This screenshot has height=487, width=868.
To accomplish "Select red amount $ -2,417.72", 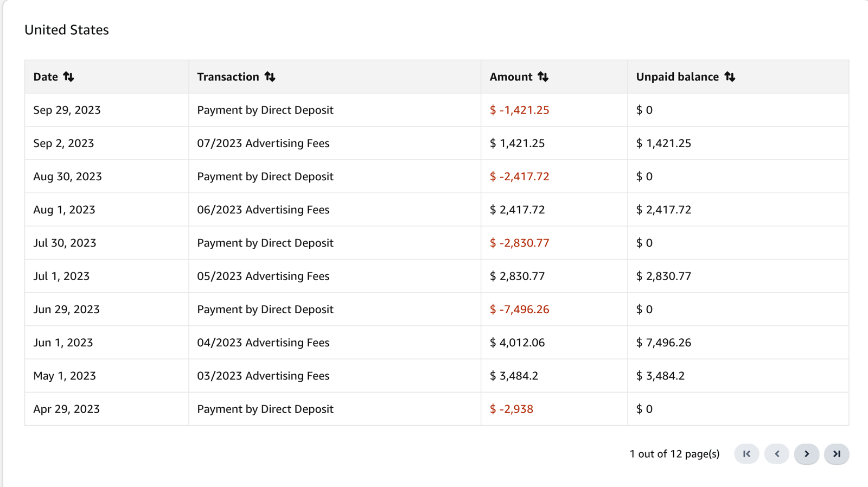I will (519, 176).
